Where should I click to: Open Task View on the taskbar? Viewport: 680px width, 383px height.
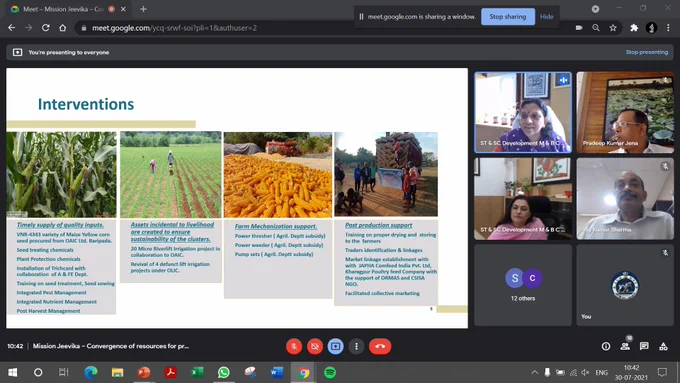(x=64, y=372)
